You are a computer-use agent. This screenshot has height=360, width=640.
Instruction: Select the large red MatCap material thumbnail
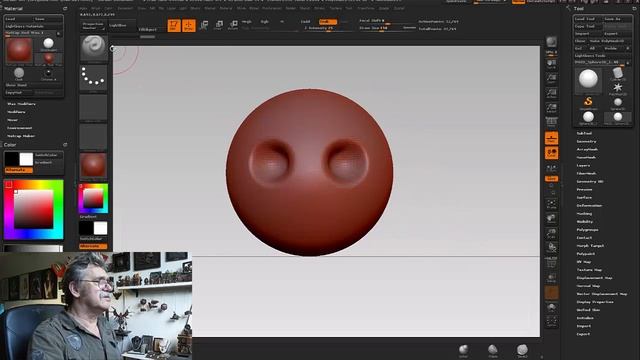coord(19,51)
